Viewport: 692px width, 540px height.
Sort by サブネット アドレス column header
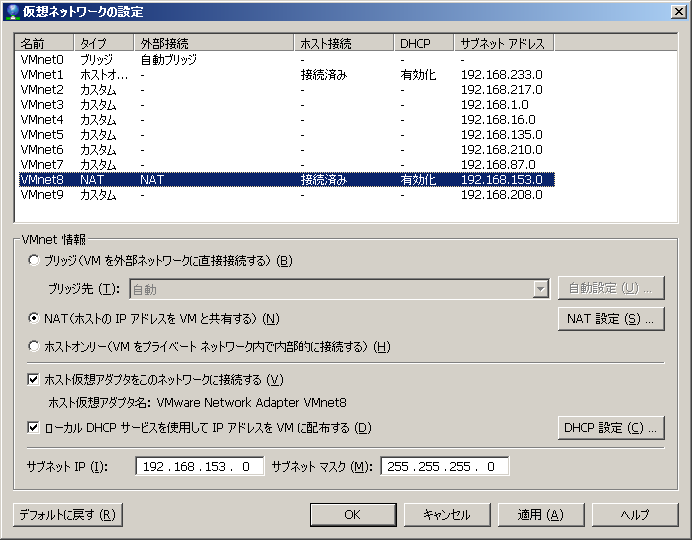tap(504, 43)
